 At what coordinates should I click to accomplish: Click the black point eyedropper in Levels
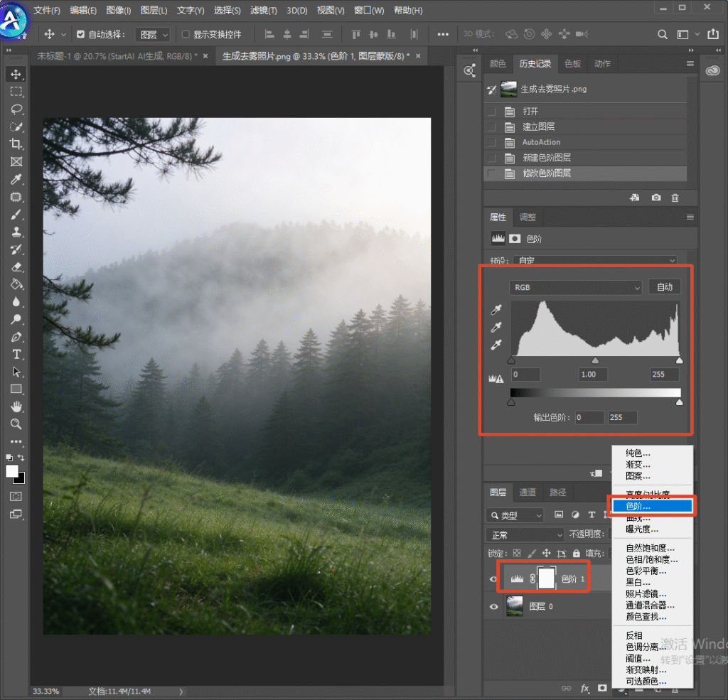[496, 310]
